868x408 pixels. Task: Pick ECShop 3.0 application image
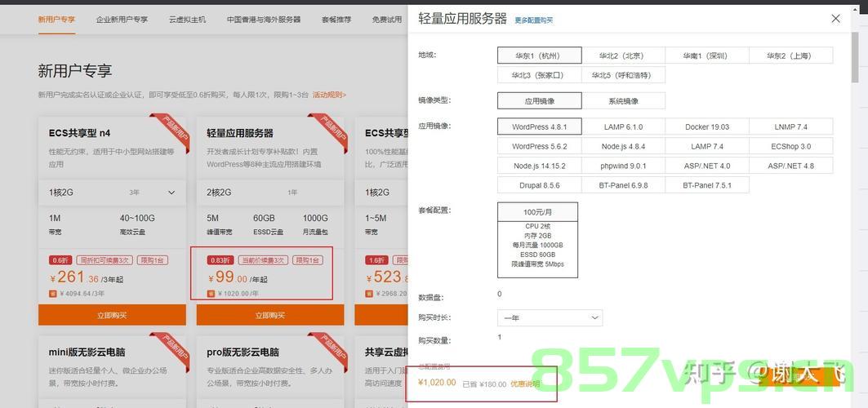coord(791,146)
